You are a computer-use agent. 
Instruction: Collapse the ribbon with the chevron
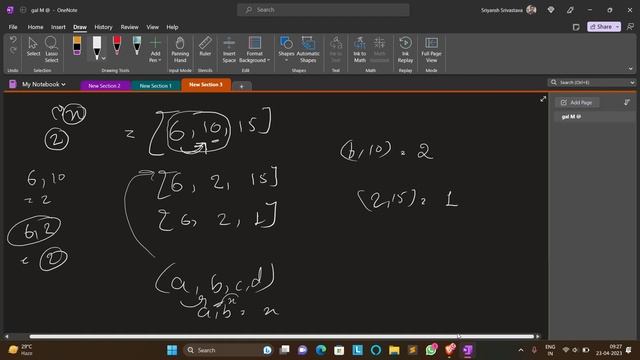click(x=631, y=69)
